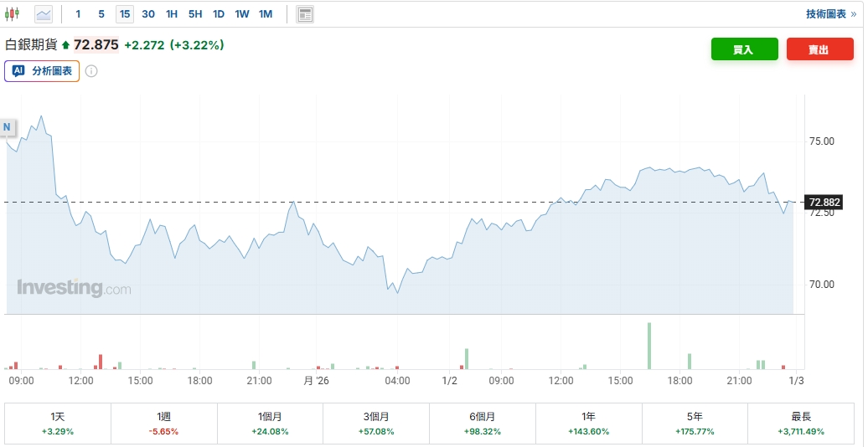Click the N news marker on chart

coord(7,127)
